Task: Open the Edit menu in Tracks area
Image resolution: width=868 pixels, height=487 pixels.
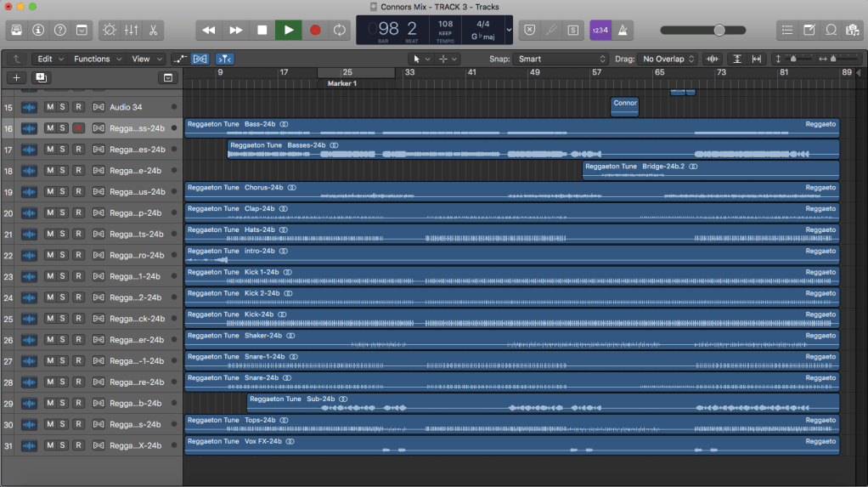Action: click(49, 59)
